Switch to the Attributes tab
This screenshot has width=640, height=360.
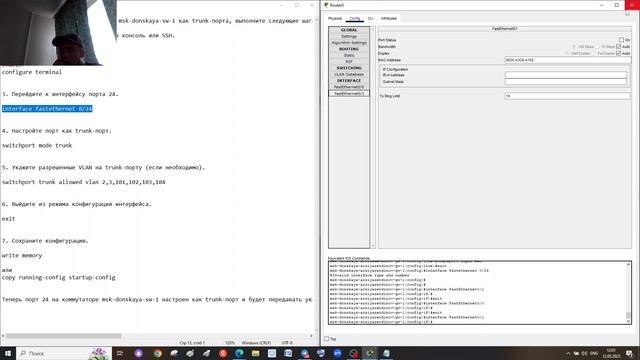coord(389,18)
